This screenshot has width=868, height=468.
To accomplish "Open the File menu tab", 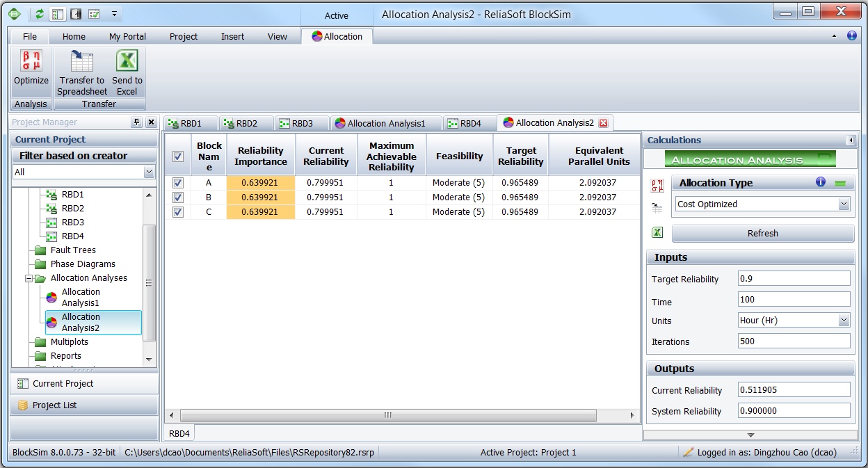I will pyautogui.click(x=30, y=37).
